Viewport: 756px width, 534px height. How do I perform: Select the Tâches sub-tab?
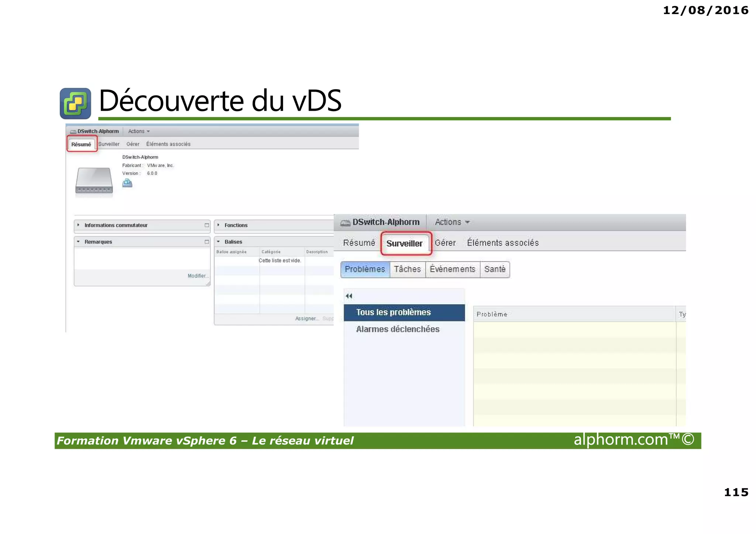click(408, 269)
